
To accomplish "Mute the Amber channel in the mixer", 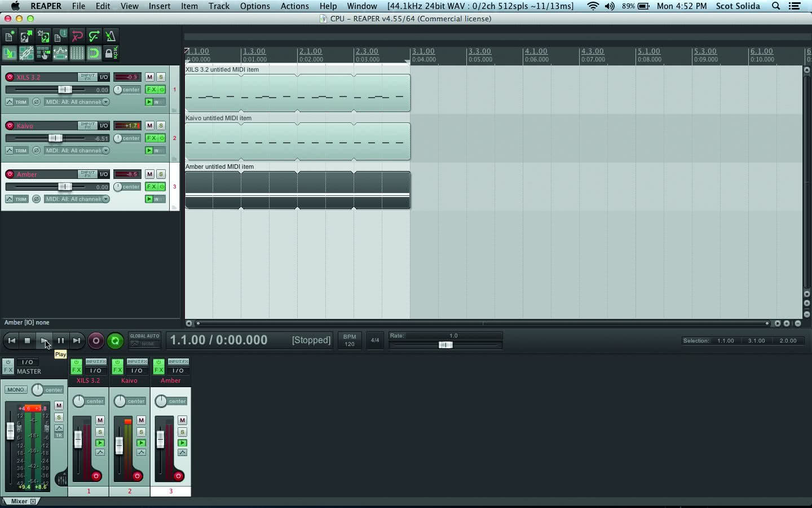I will click(182, 420).
